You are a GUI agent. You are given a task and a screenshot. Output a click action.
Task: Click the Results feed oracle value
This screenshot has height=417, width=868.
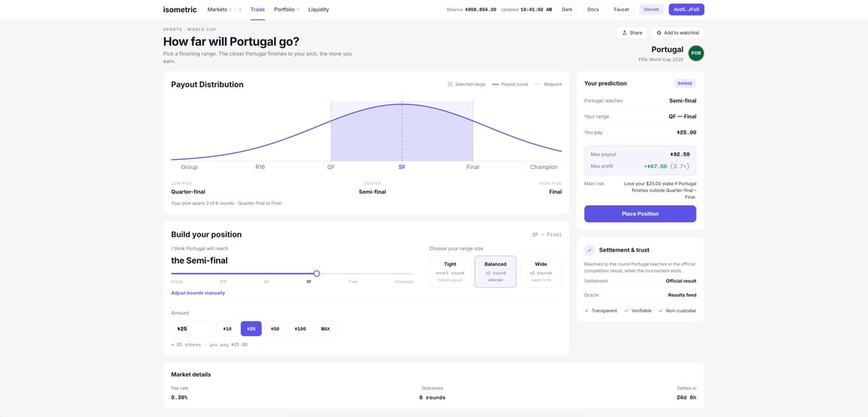682,295
